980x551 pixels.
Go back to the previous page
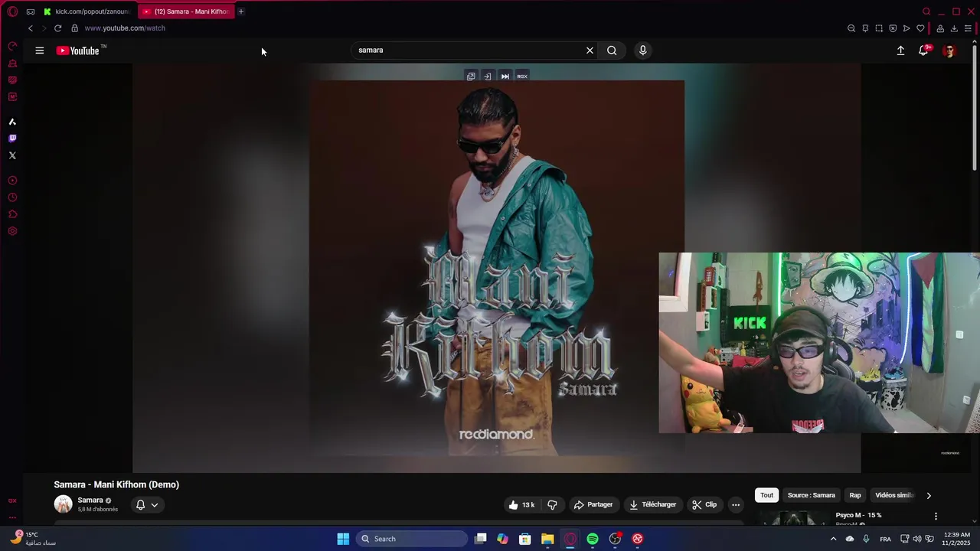click(31, 28)
